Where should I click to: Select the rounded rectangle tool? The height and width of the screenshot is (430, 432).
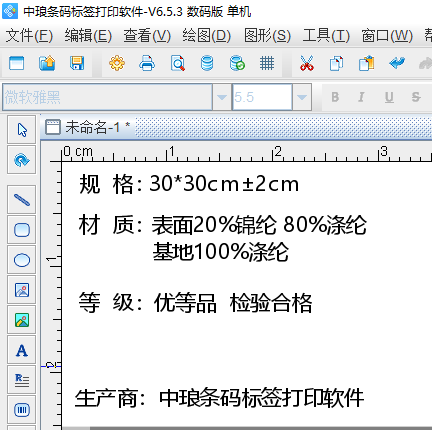pos(22,230)
